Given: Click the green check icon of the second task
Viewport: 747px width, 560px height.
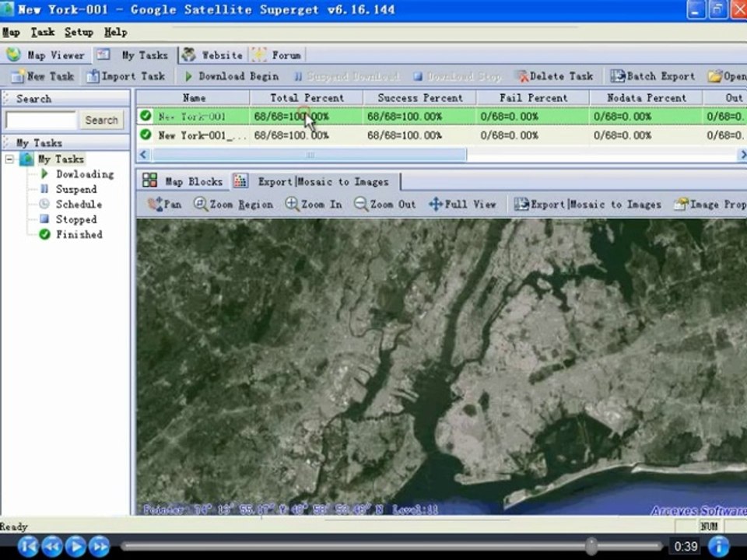Looking at the screenshot, I should [146, 135].
